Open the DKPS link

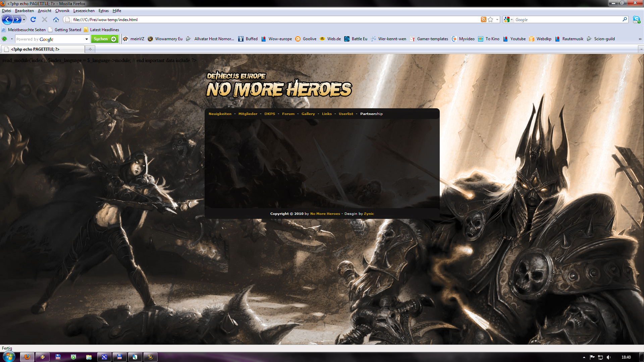(269, 114)
